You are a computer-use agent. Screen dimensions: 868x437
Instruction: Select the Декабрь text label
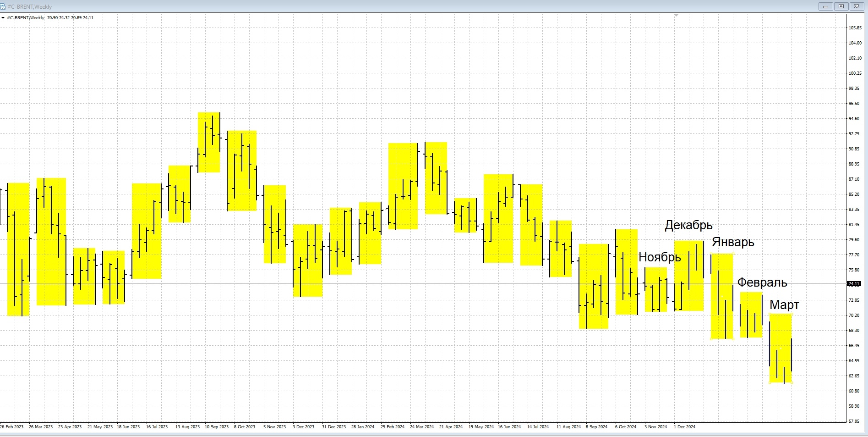(688, 225)
